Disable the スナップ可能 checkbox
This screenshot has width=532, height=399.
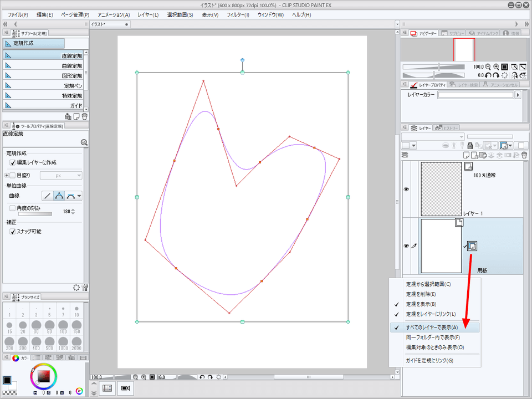(x=13, y=231)
